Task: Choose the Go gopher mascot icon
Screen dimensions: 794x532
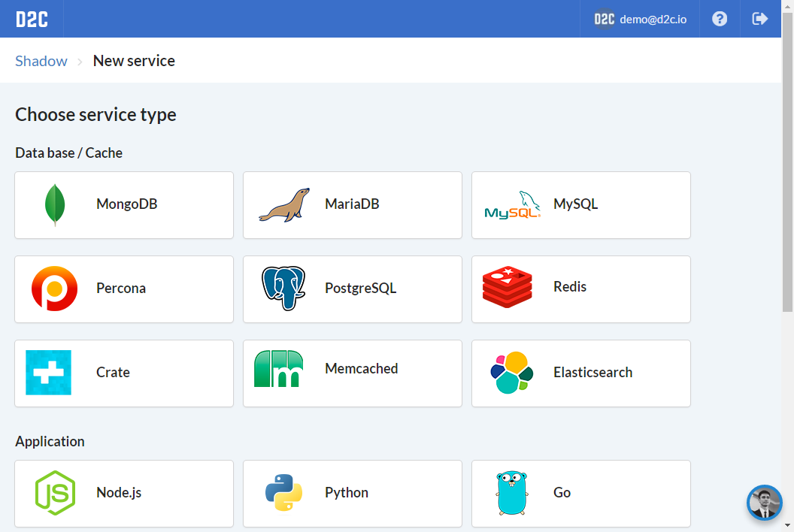Action: coord(511,493)
